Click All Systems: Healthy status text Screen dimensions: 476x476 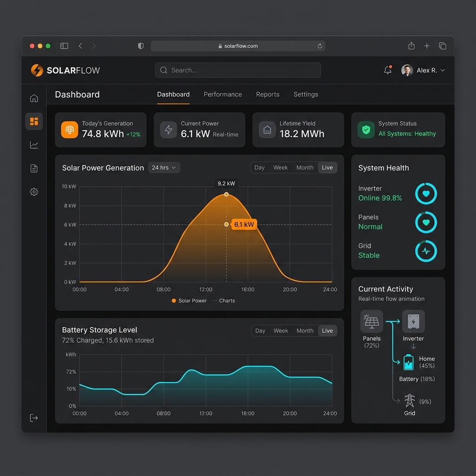click(x=407, y=133)
